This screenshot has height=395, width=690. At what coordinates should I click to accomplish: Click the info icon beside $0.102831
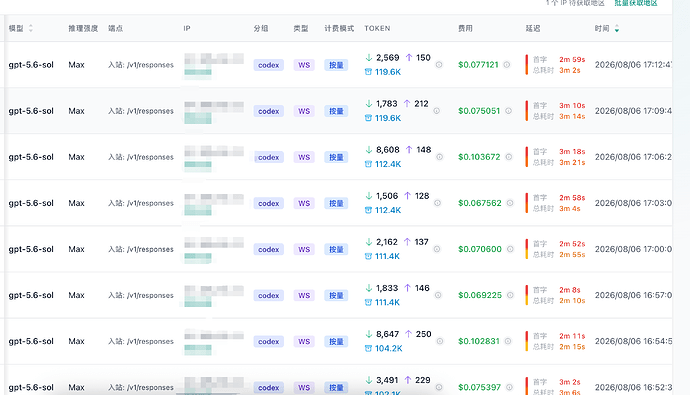[508, 341]
